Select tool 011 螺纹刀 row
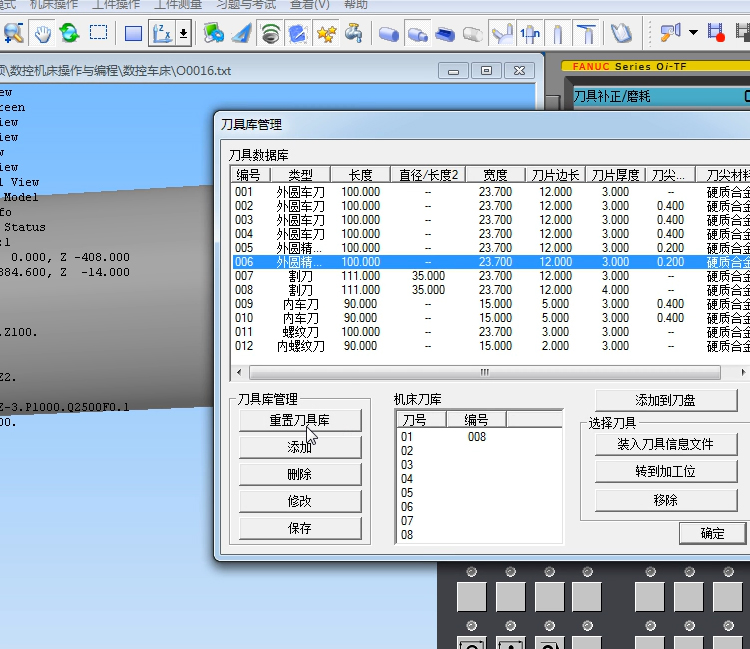The height and width of the screenshot is (649, 750). [x=490, y=332]
